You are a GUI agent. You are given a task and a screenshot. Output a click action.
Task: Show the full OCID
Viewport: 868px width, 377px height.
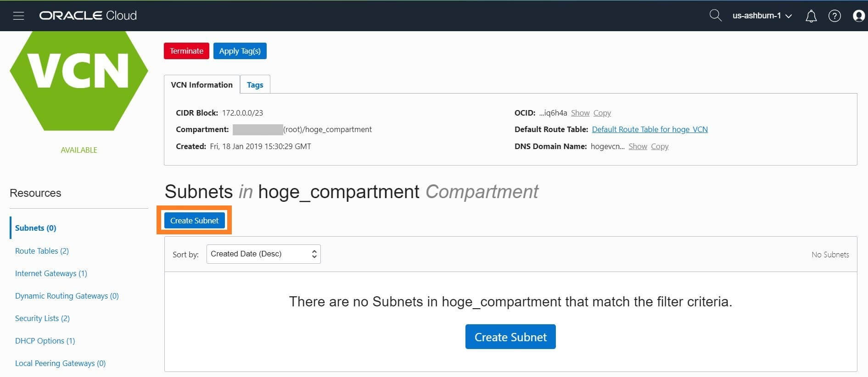click(x=580, y=113)
